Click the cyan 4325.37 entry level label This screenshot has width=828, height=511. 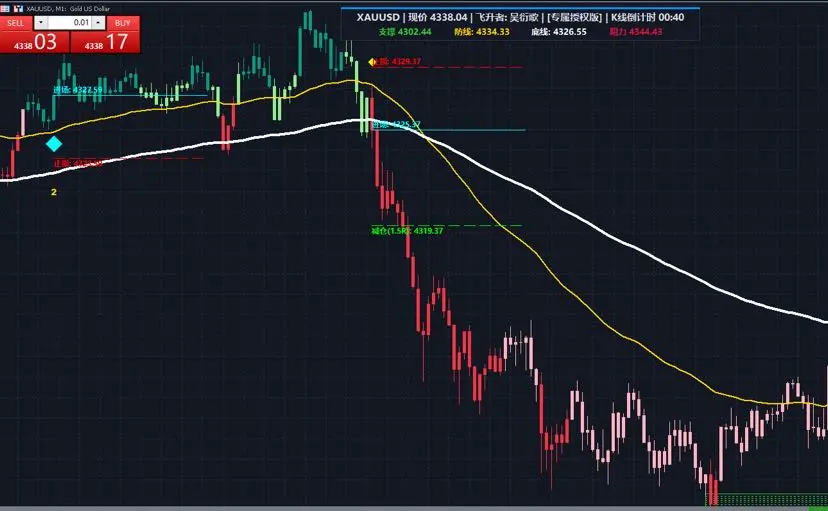tap(396, 125)
